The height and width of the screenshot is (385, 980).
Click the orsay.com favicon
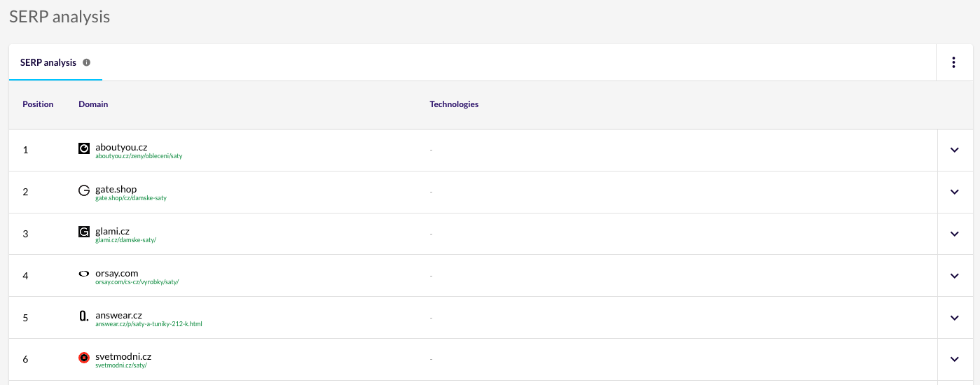pos(84,274)
